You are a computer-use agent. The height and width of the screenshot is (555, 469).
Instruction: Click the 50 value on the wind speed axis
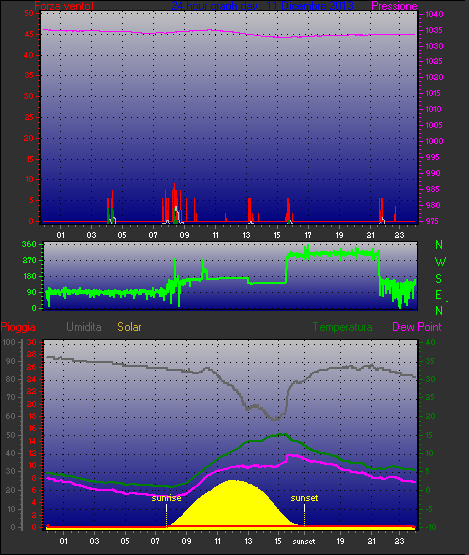[x=29, y=13]
